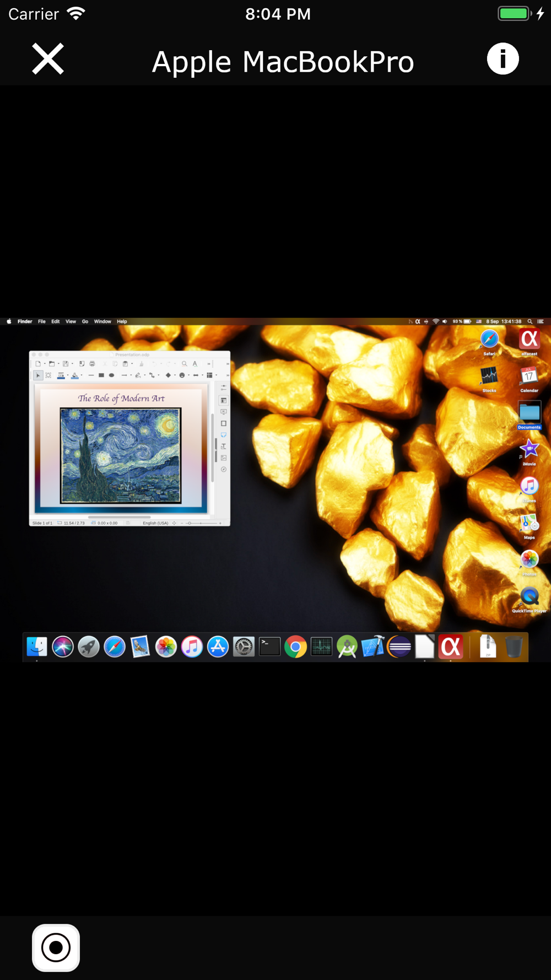Screen dimensions: 551x980
Task: Open Safari from the Dock
Action: coord(115,647)
